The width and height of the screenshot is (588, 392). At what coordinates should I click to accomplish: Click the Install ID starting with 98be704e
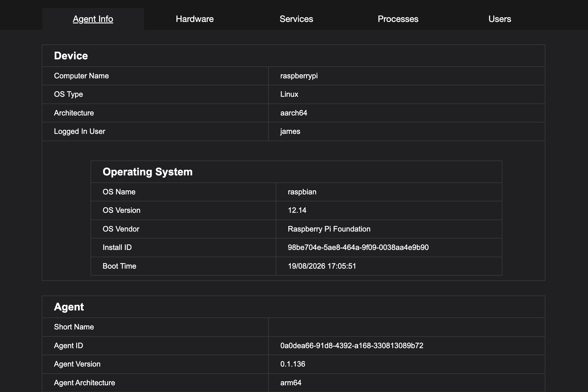[x=358, y=247]
